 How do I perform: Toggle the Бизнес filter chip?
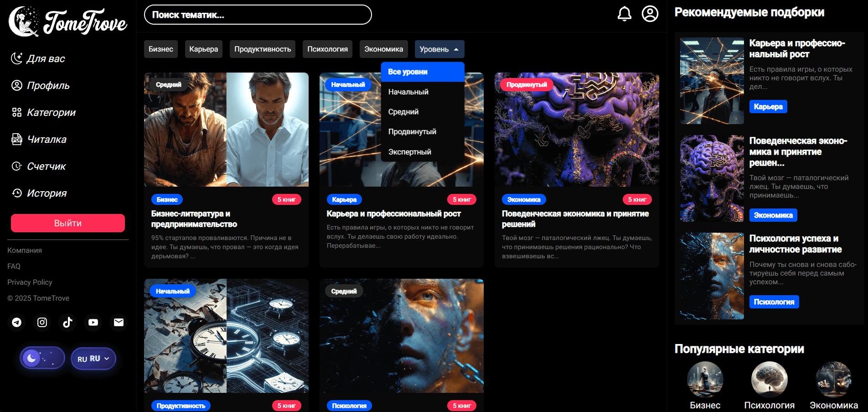pyautogui.click(x=160, y=49)
